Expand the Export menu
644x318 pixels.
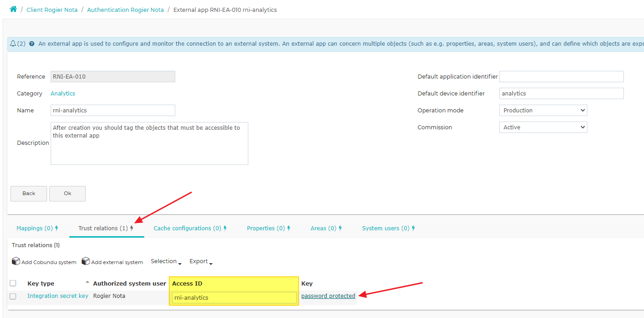click(x=201, y=261)
